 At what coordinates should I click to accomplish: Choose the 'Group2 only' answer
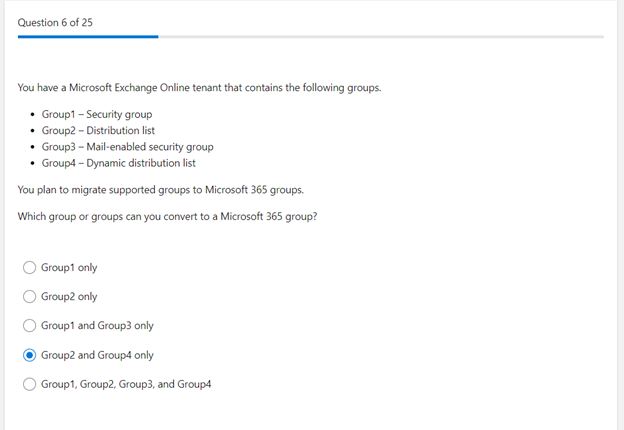pos(29,296)
